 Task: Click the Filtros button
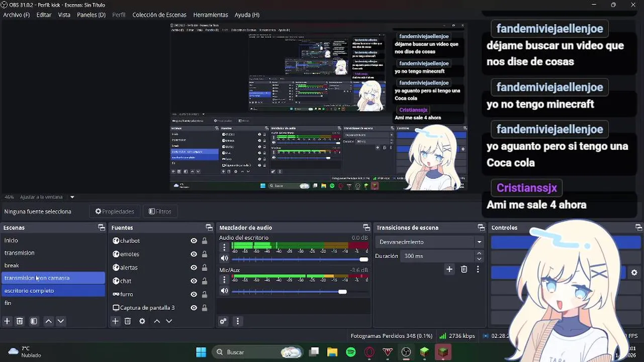tap(160, 212)
